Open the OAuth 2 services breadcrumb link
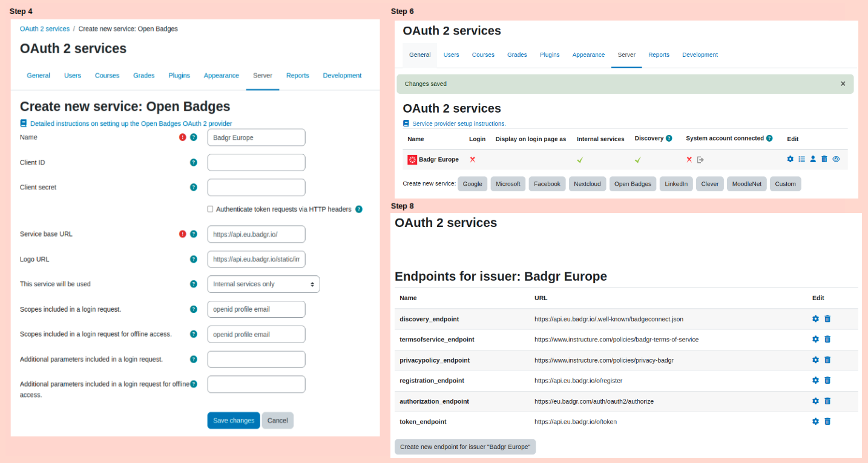The width and height of the screenshot is (868, 463). 45,28
